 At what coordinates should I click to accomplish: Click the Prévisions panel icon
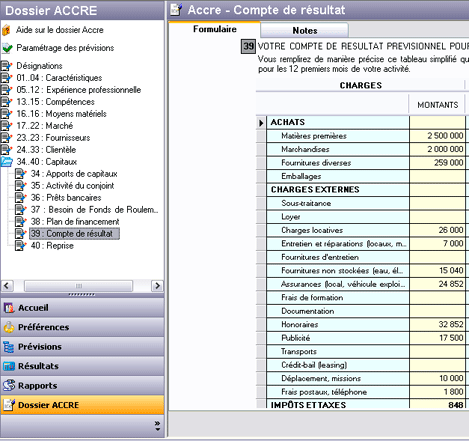[9, 347]
